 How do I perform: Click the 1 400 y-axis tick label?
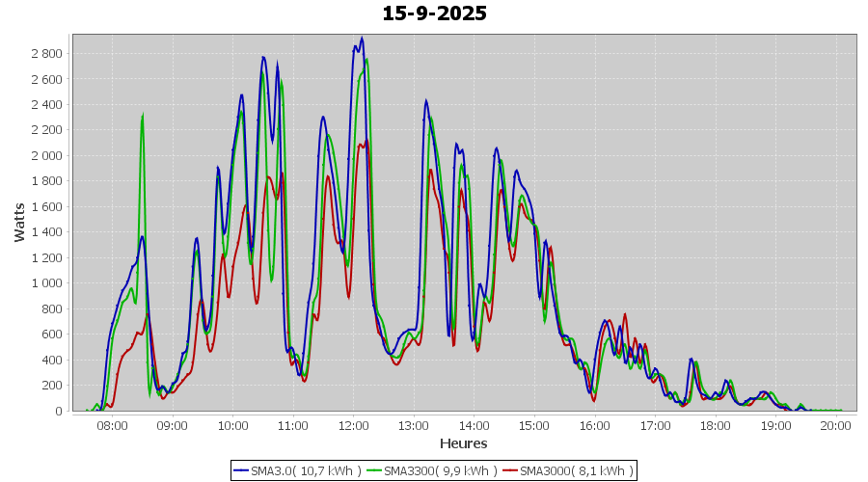47,232
